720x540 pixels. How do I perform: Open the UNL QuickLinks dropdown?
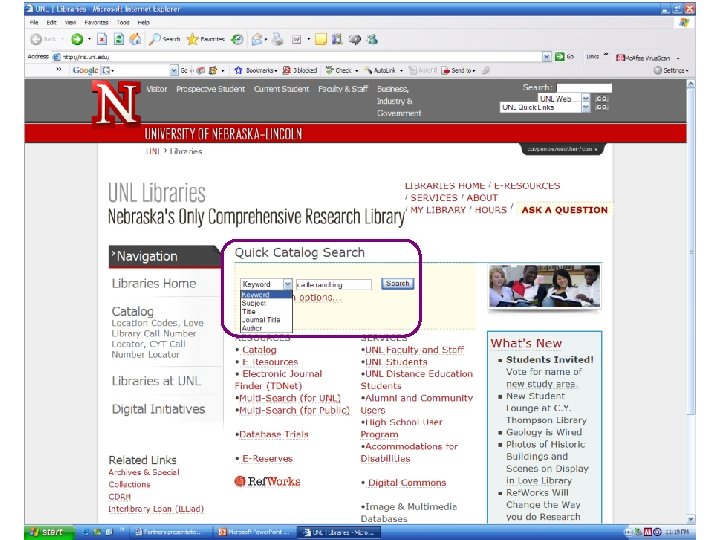point(585,107)
